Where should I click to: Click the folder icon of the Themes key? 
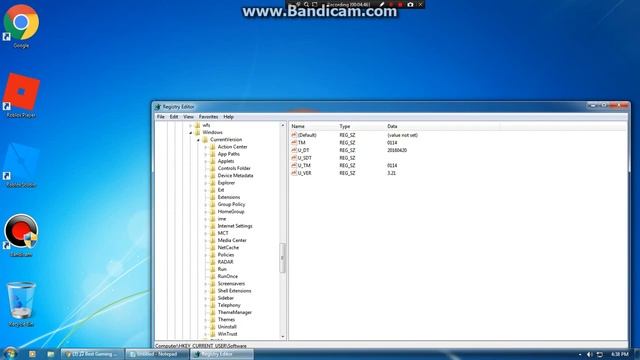(x=213, y=319)
